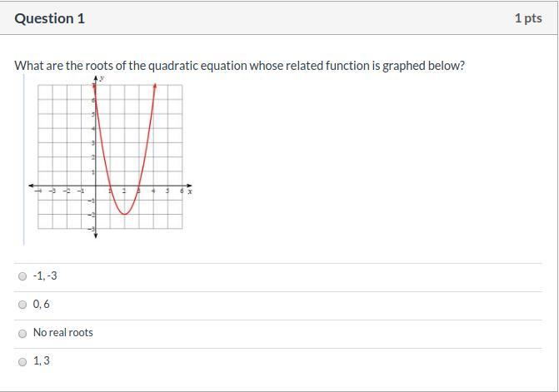This screenshot has width=559, height=392.
Task: Click the question prompt text about roots
Action: [239, 66]
